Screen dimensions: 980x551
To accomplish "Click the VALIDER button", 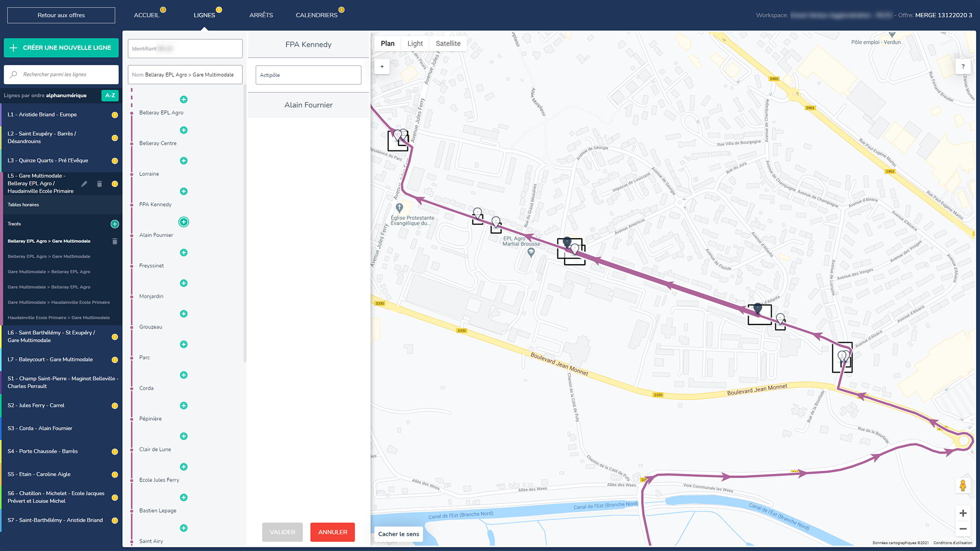I will pyautogui.click(x=282, y=532).
